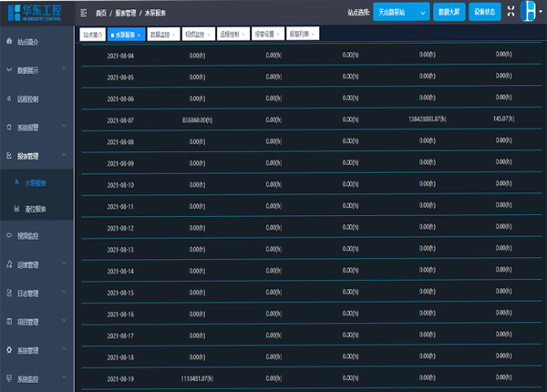Switch to the 数据监控 tab
This screenshot has height=392, width=547.
point(159,34)
